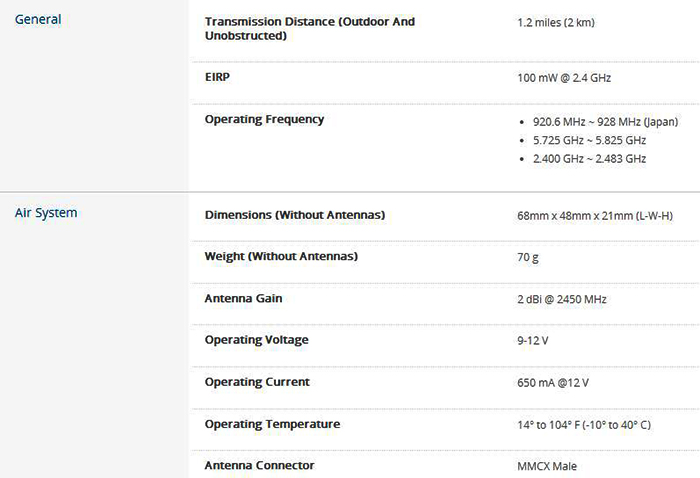
Task: Click the 5.725 GHz ~ 5.825 GHz bullet
Action: [x=589, y=140]
